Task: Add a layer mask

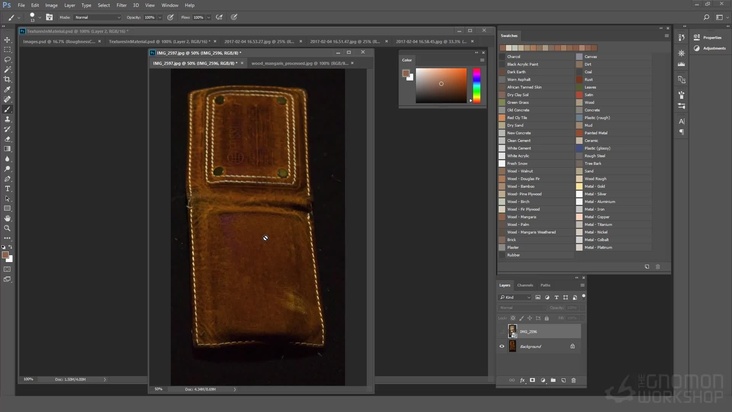Action: click(x=532, y=380)
